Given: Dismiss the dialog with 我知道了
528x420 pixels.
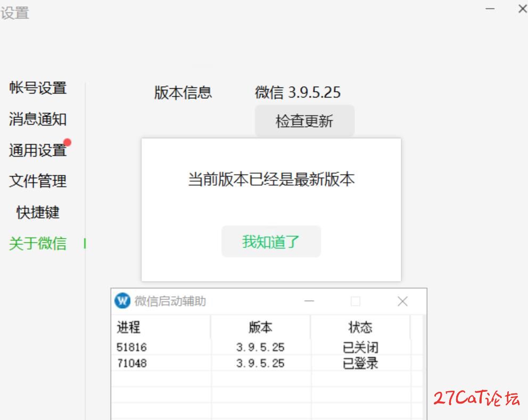Looking at the screenshot, I should [271, 242].
